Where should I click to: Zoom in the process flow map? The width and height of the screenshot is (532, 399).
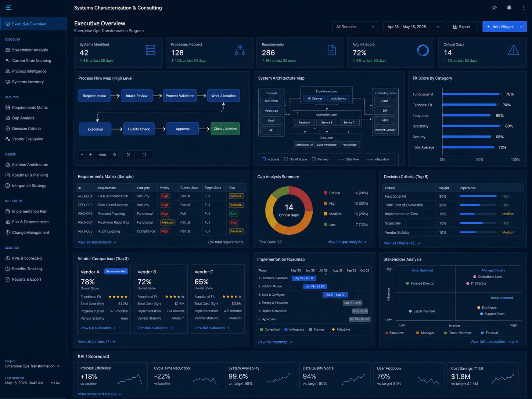[x=91, y=155]
